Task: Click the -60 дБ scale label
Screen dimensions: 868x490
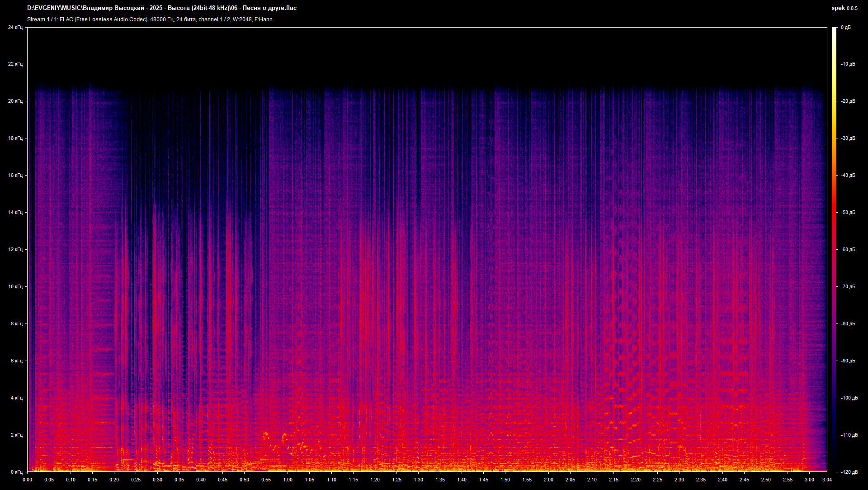Action: tap(848, 250)
